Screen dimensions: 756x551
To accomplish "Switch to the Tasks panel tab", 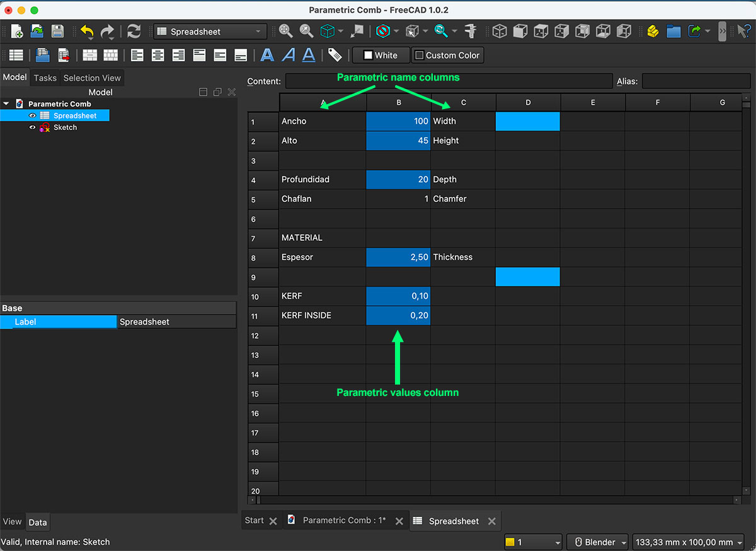I will tap(45, 78).
